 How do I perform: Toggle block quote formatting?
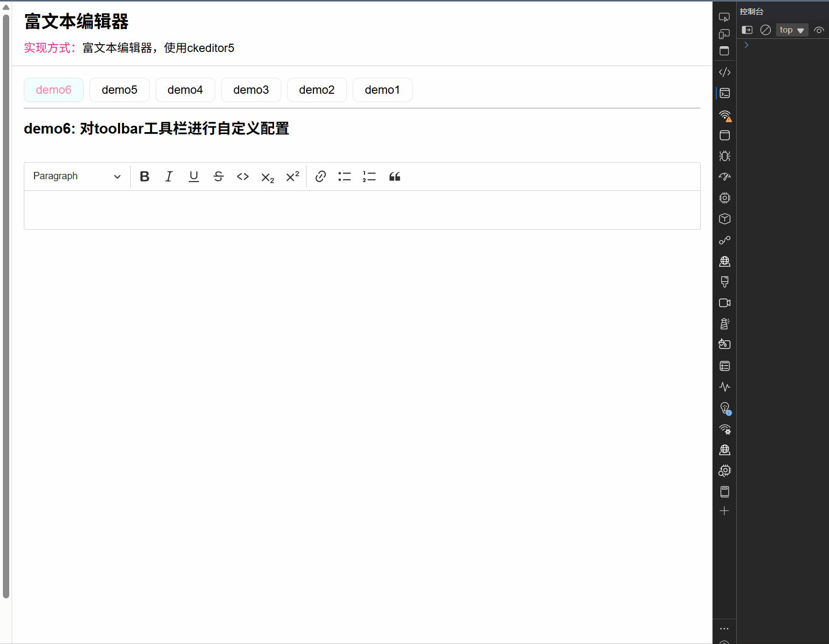point(395,176)
